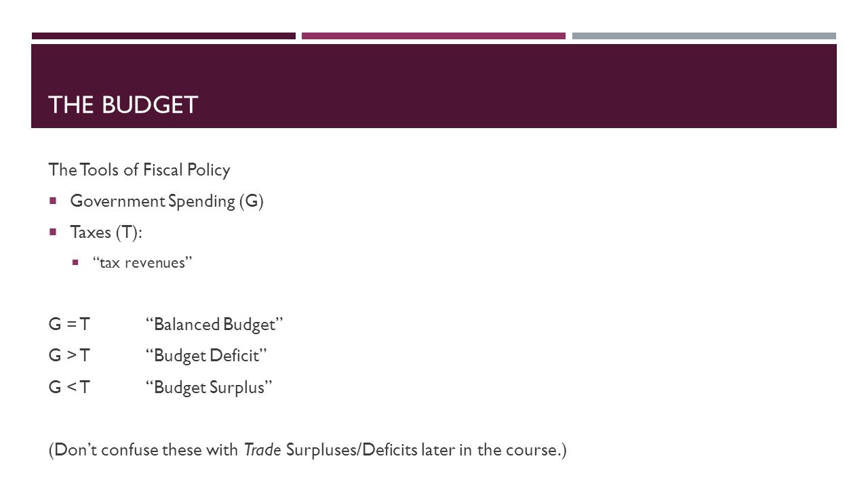The width and height of the screenshot is (868, 488).
Task: Click the G < T expression
Action: 68,387
